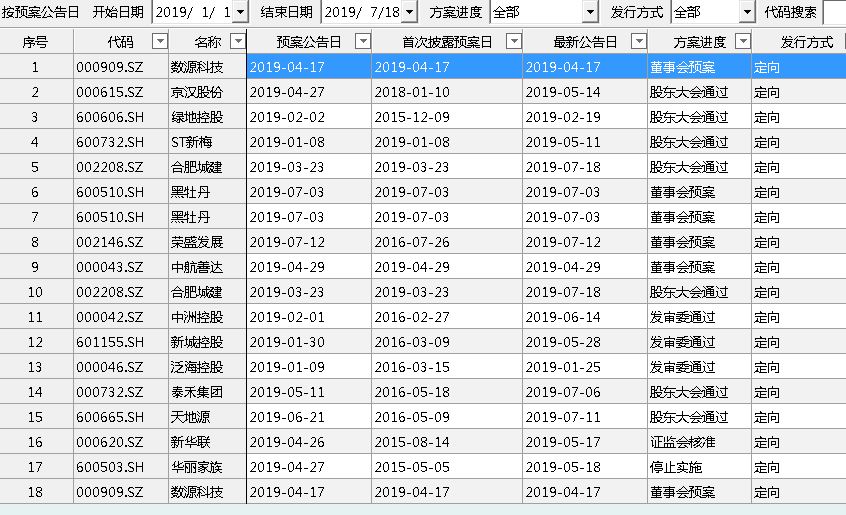
Task: Select the 泛海控股 name cell
Action: (208, 367)
